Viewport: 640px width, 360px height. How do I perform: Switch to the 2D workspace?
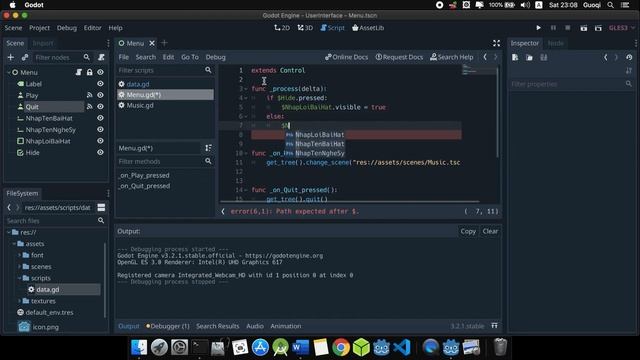tap(282, 28)
